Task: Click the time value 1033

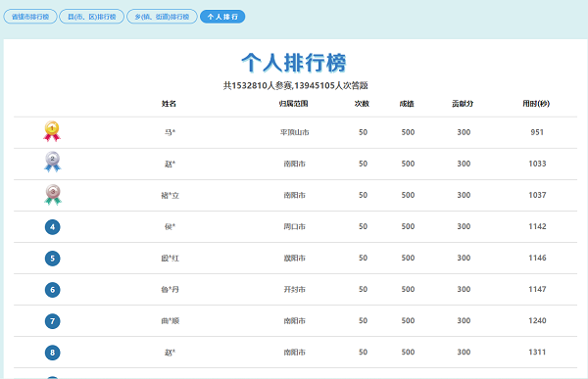Action: coord(537,164)
